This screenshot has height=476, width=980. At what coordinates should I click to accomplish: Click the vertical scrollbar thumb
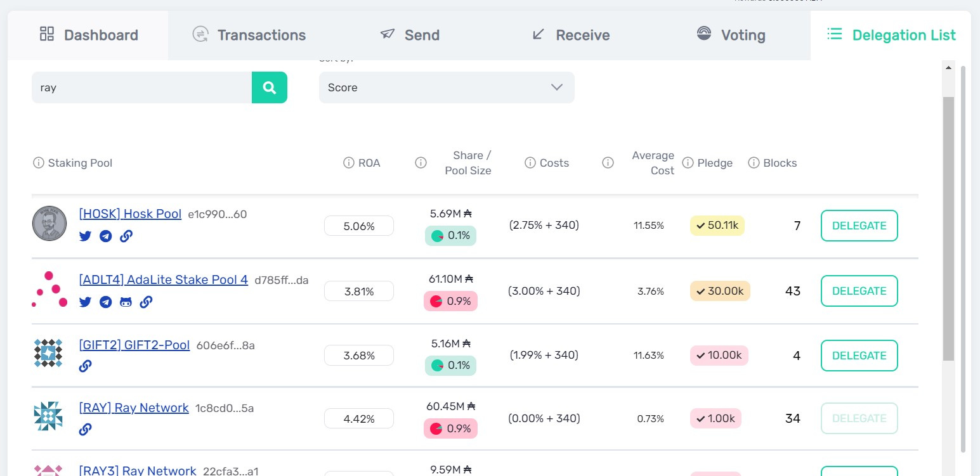[x=949, y=229]
